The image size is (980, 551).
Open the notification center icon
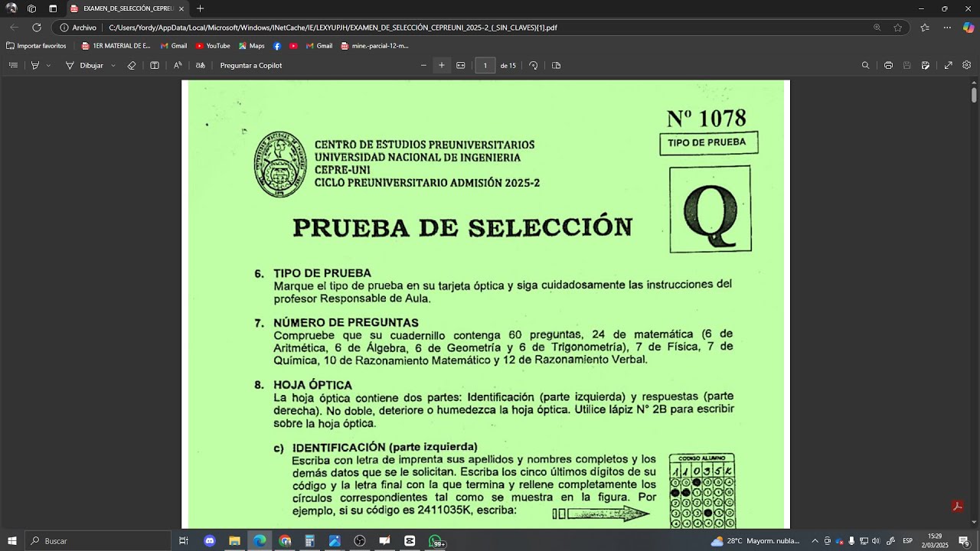pyautogui.click(x=964, y=541)
